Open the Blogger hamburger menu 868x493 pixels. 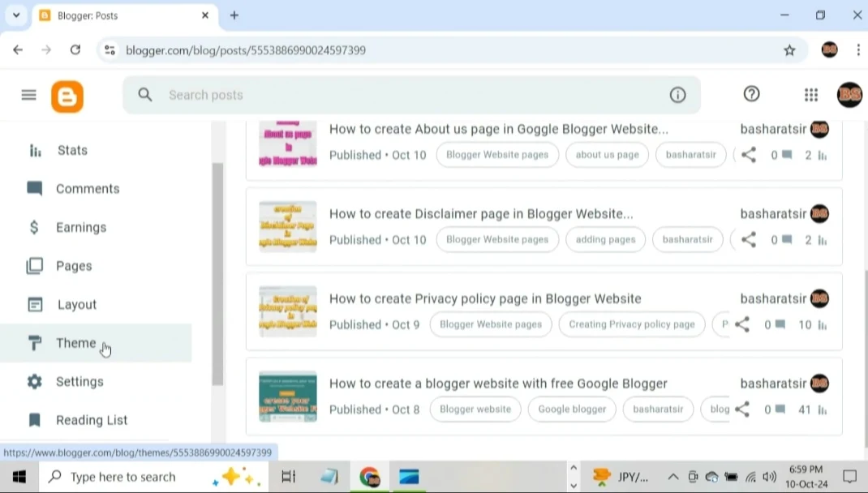[28, 95]
